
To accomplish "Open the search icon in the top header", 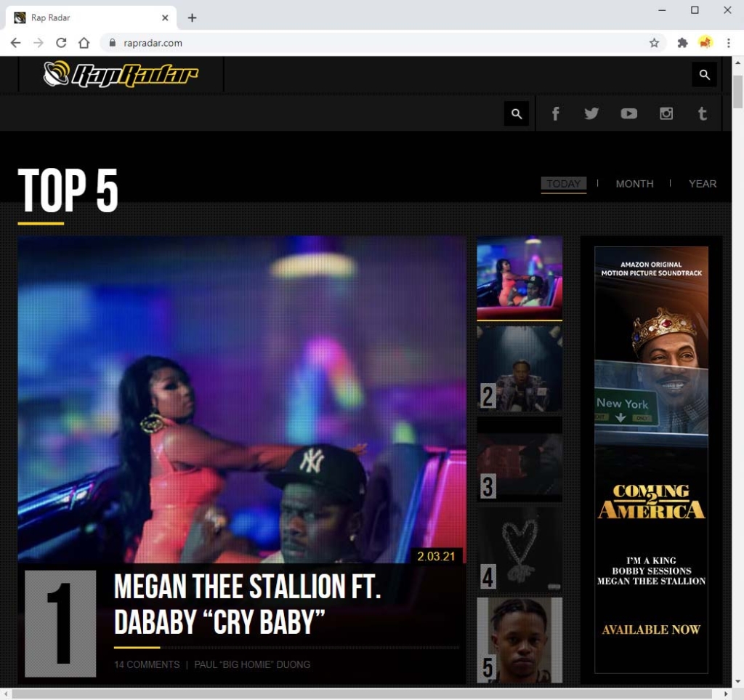I will coord(705,75).
